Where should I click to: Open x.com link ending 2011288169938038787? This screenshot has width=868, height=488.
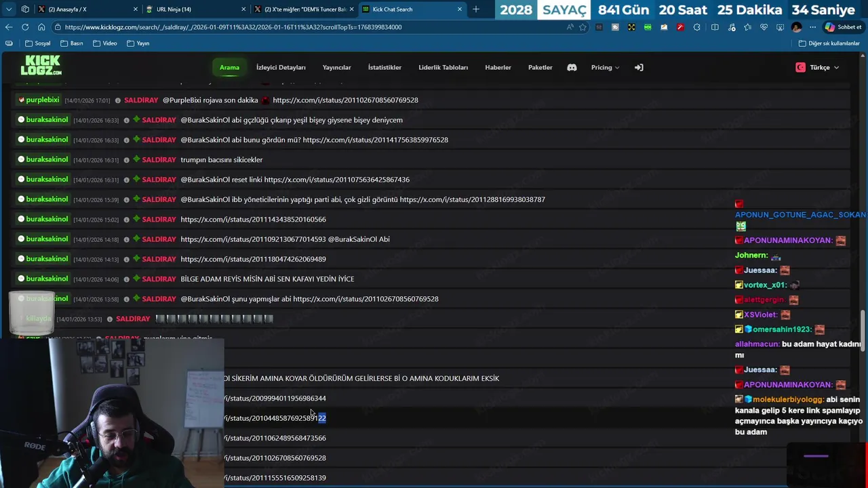coord(472,199)
